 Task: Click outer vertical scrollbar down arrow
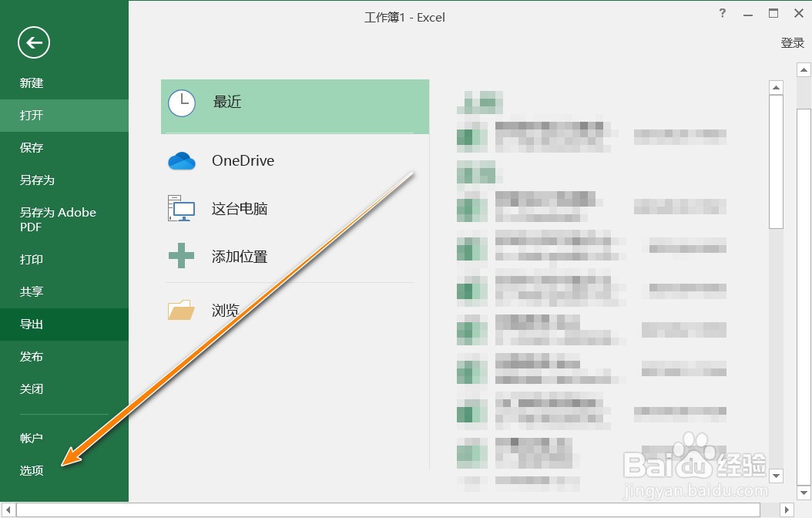pyautogui.click(x=804, y=493)
